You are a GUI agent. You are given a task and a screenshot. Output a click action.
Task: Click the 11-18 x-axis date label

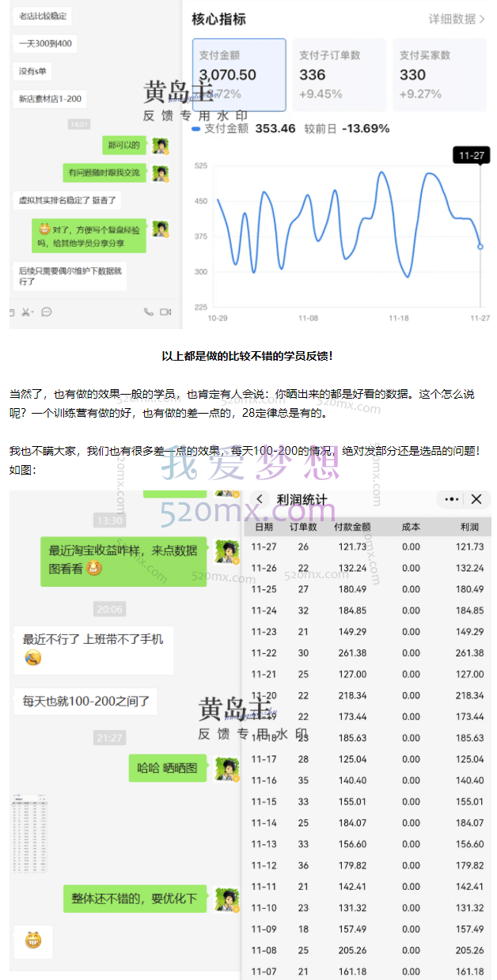399,317
